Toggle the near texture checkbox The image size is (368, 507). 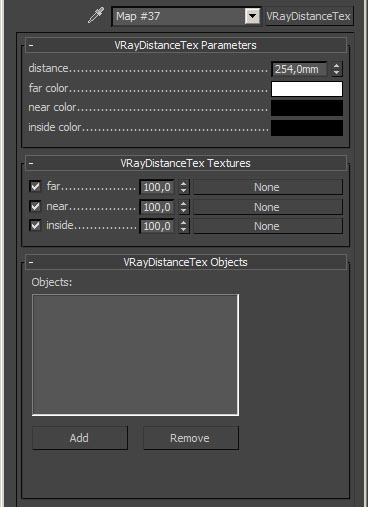click(x=35, y=206)
